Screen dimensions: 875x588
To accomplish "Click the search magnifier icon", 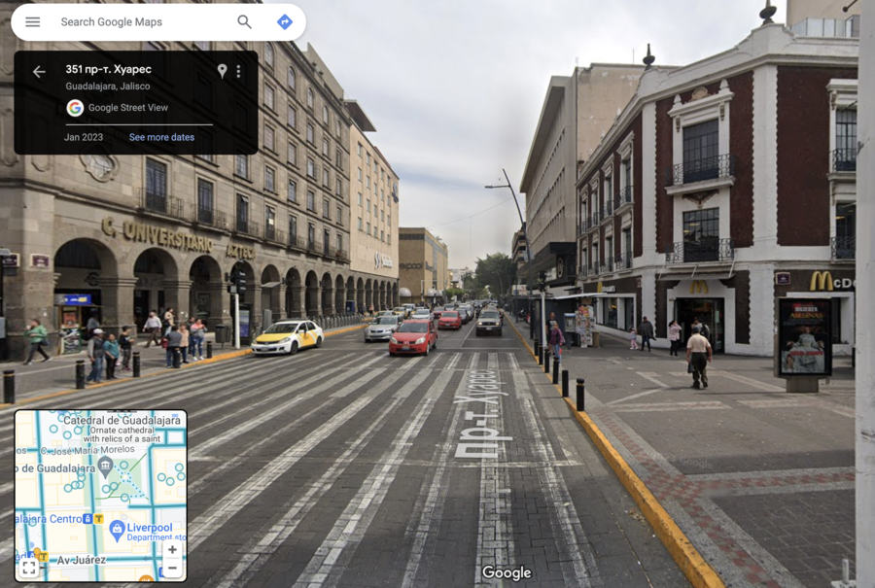I will pyautogui.click(x=244, y=21).
